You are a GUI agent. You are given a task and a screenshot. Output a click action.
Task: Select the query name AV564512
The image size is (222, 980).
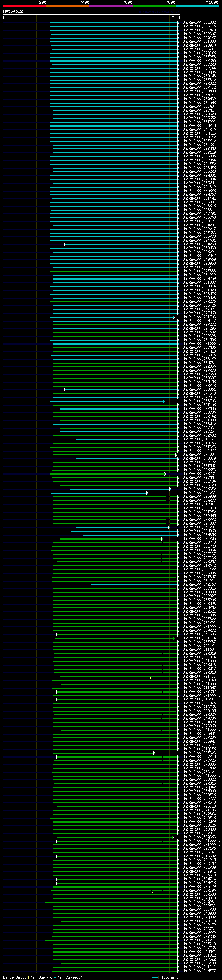[x=13, y=11]
